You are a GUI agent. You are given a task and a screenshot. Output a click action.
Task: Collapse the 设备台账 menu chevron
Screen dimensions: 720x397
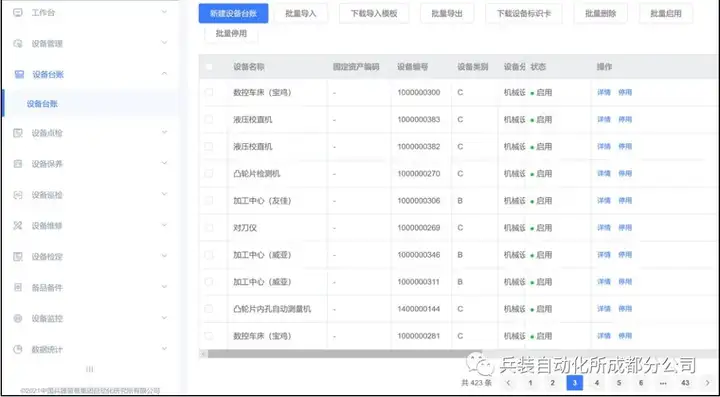coord(164,73)
